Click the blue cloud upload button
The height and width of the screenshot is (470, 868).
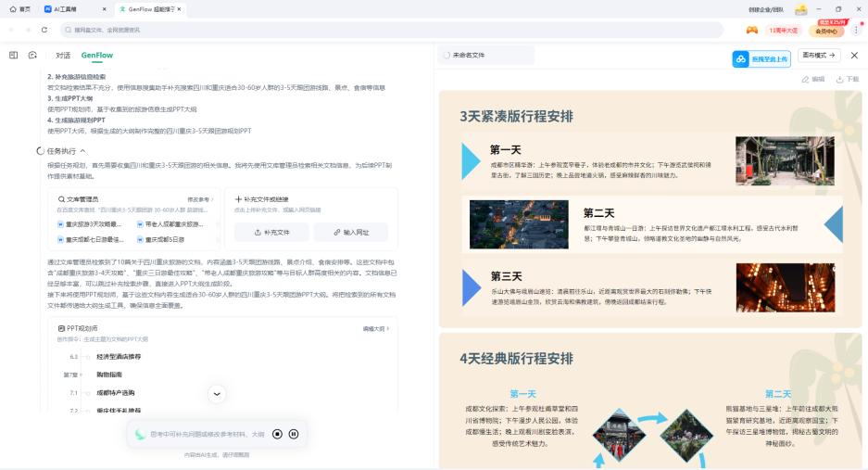click(x=762, y=58)
